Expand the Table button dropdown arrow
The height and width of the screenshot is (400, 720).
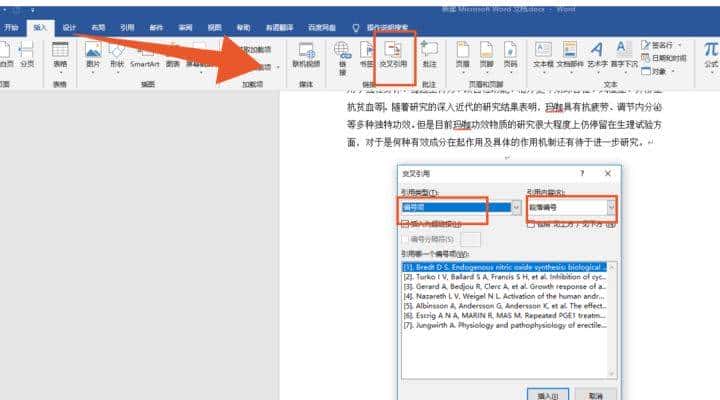point(60,73)
